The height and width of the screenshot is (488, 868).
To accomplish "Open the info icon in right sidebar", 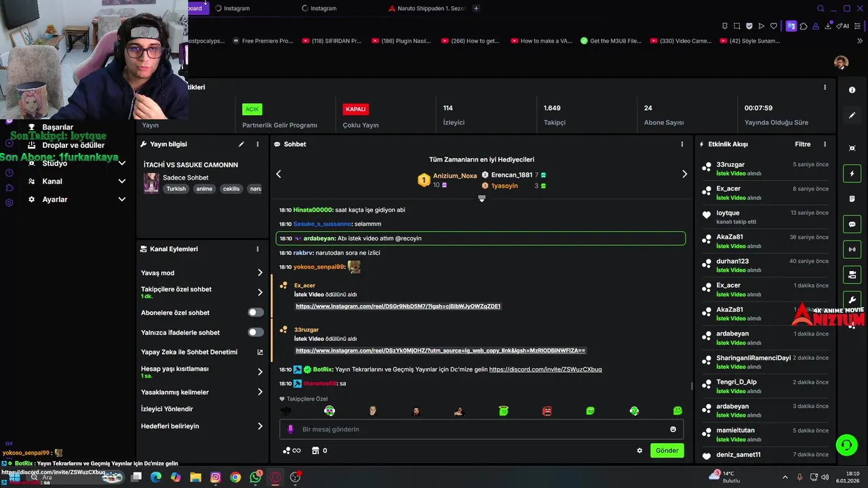I will [852, 90].
